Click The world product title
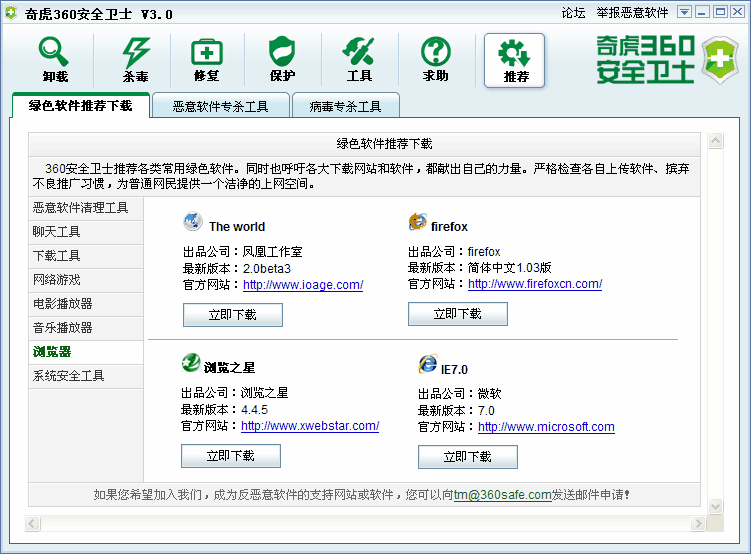Image resolution: width=751 pixels, height=554 pixels. (x=237, y=226)
